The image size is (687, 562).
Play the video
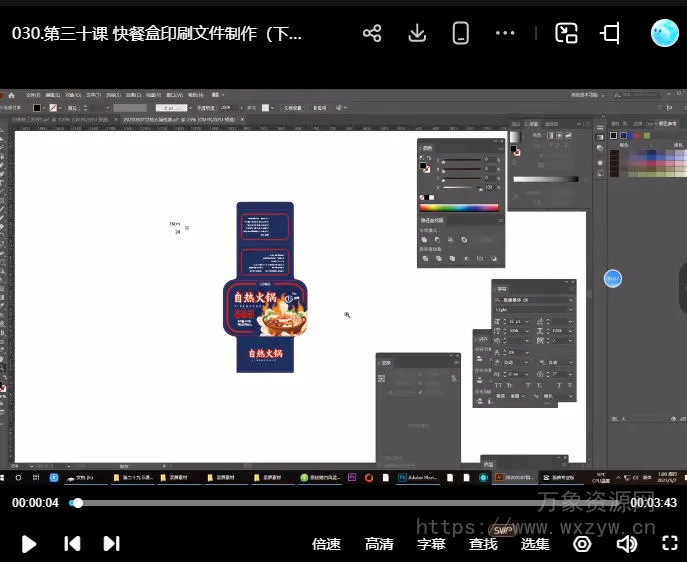pos(29,544)
